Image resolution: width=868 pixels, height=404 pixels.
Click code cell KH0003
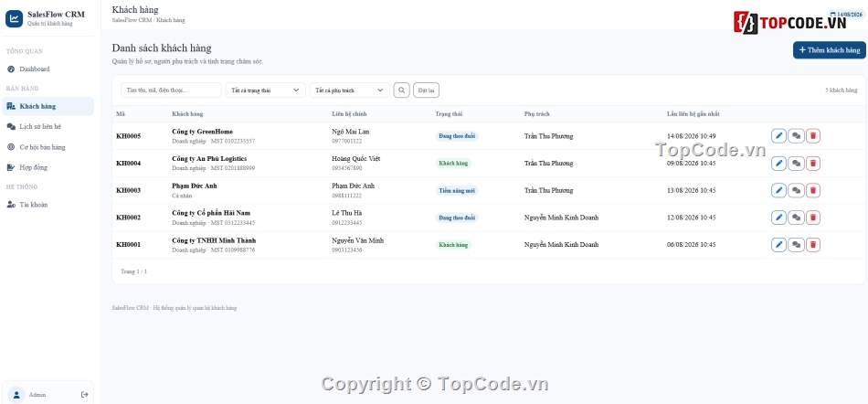pyautogui.click(x=129, y=190)
